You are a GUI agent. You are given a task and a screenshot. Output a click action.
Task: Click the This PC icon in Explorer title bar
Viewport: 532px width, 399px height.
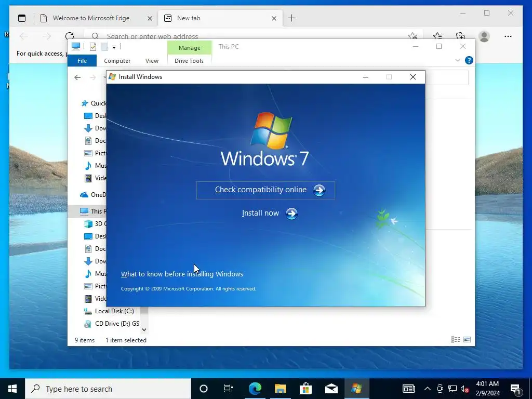(x=76, y=46)
